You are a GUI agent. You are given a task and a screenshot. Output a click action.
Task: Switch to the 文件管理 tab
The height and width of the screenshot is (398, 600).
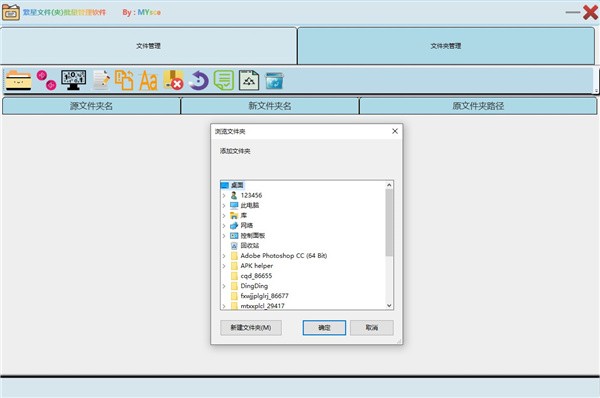tap(149, 46)
